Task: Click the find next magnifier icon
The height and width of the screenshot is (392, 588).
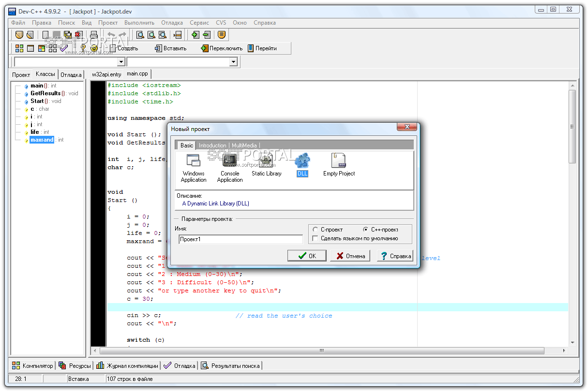Action: pyautogui.click(x=163, y=35)
